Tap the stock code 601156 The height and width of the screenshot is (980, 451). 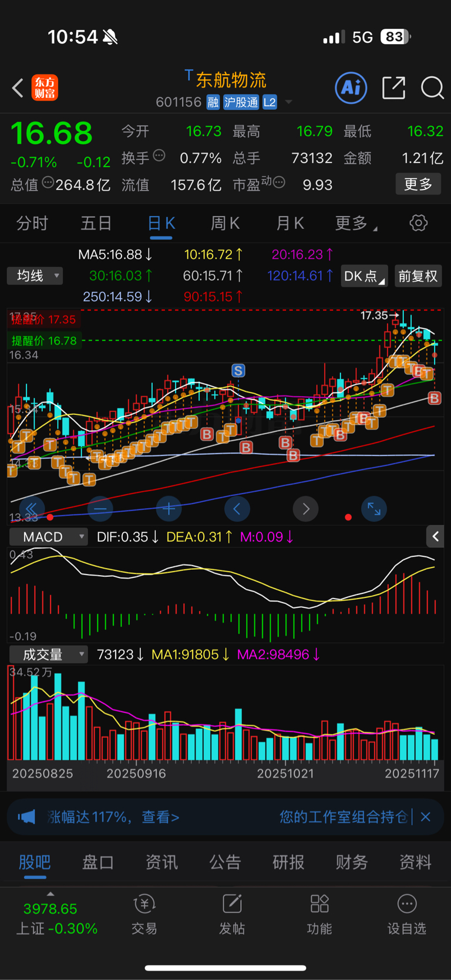[x=179, y=103]
